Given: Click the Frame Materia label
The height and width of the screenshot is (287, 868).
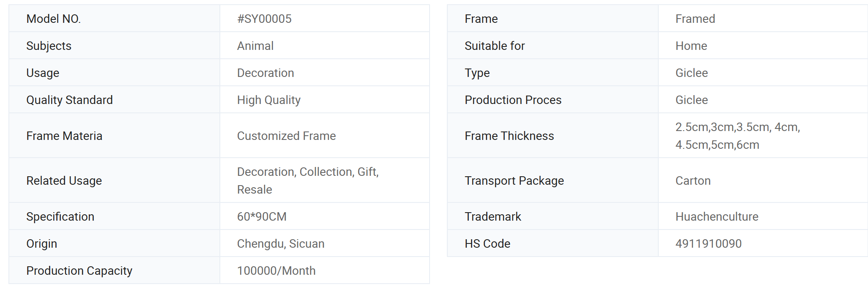Looking at the screenshot, I should tap(64, 136).
